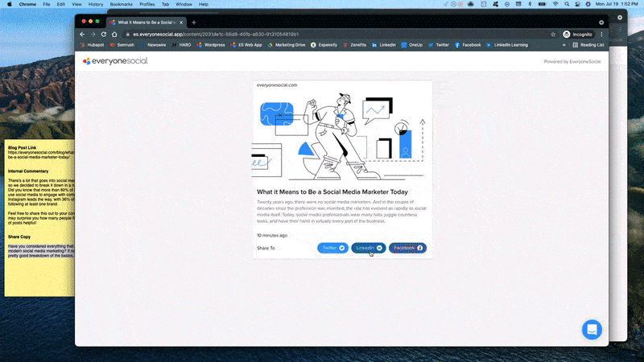Share the post to Twitter

[332, 248]
